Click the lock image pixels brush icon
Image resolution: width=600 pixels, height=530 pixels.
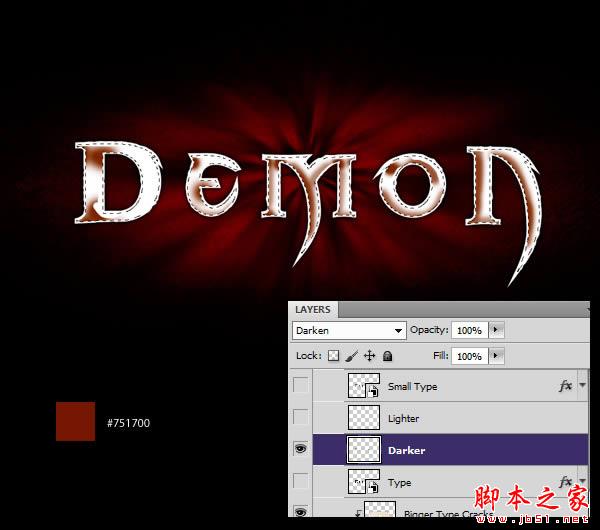click(x=352, y=356)
